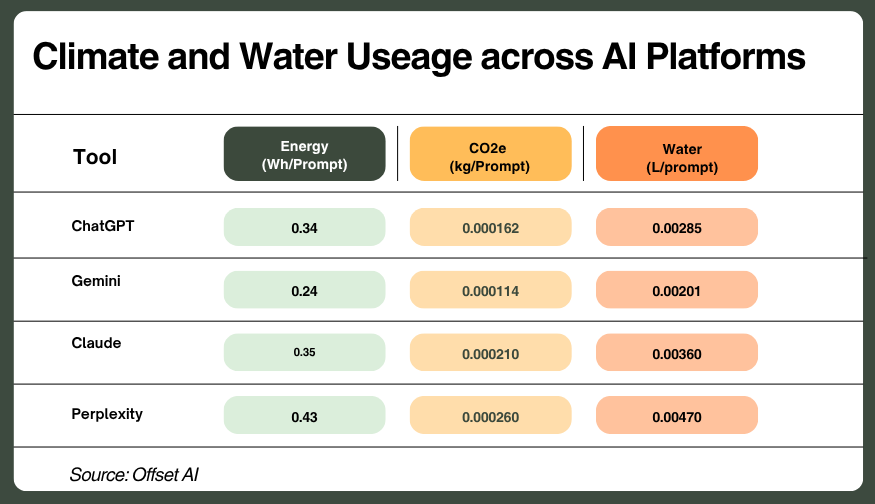Click the Climate and Water Useage title
Screen dimensions: 875x504
[419, 57]
